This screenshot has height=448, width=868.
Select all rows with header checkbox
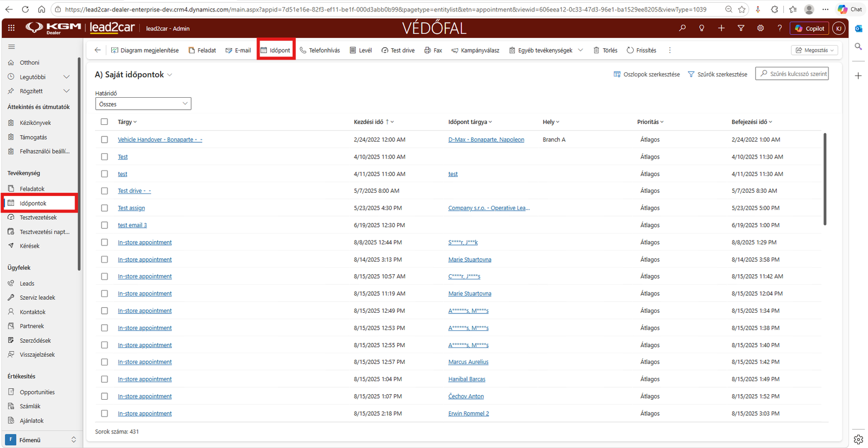104,122
